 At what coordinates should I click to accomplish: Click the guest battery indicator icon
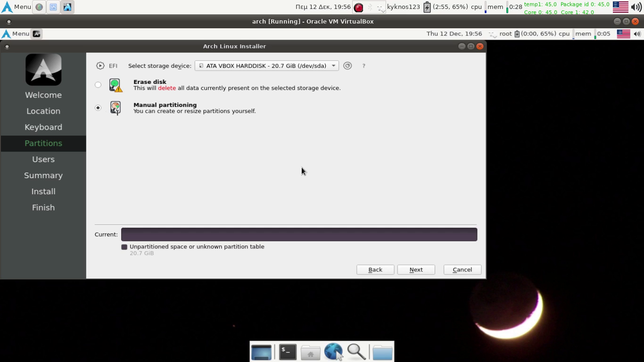coord(517,34)
